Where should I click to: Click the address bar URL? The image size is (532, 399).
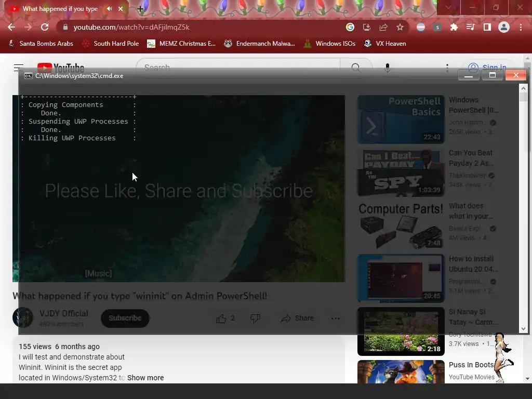(x=131, y=27)
